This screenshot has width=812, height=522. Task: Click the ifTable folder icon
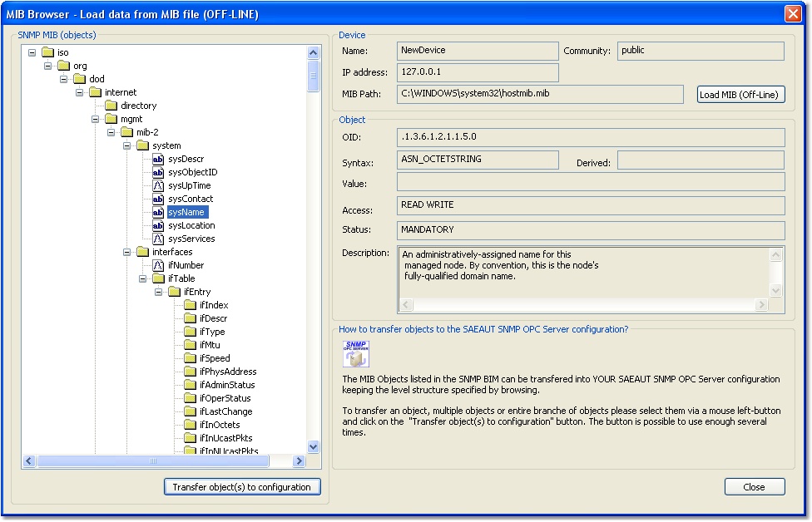[x=158, y=278]
